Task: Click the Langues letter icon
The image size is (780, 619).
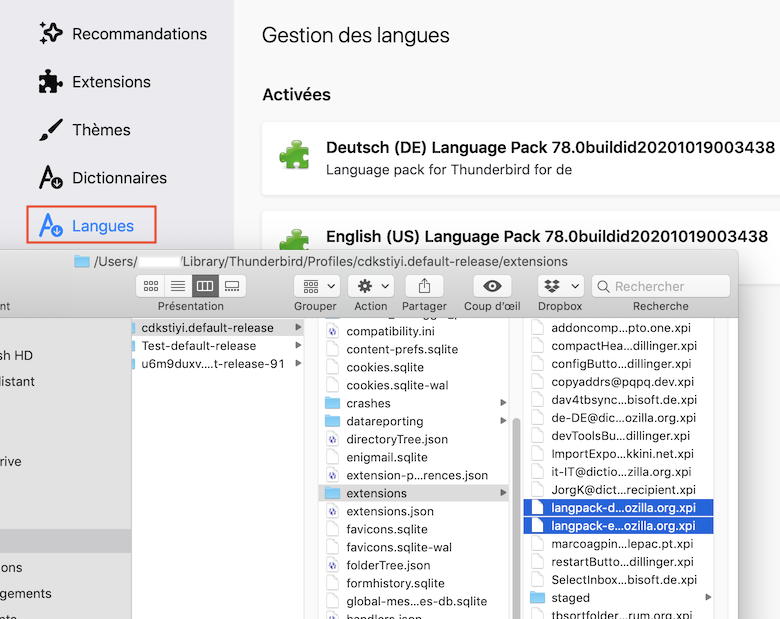Action: [x=51, y=225]
